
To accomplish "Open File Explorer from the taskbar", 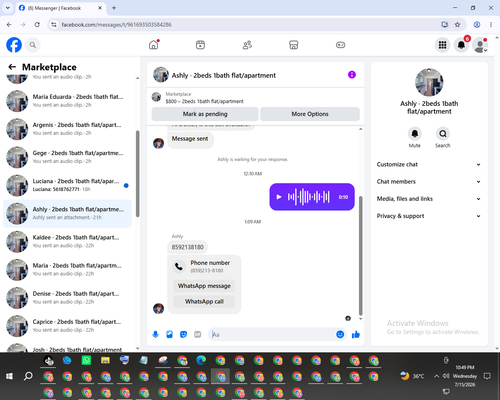I will coord(105,360).
